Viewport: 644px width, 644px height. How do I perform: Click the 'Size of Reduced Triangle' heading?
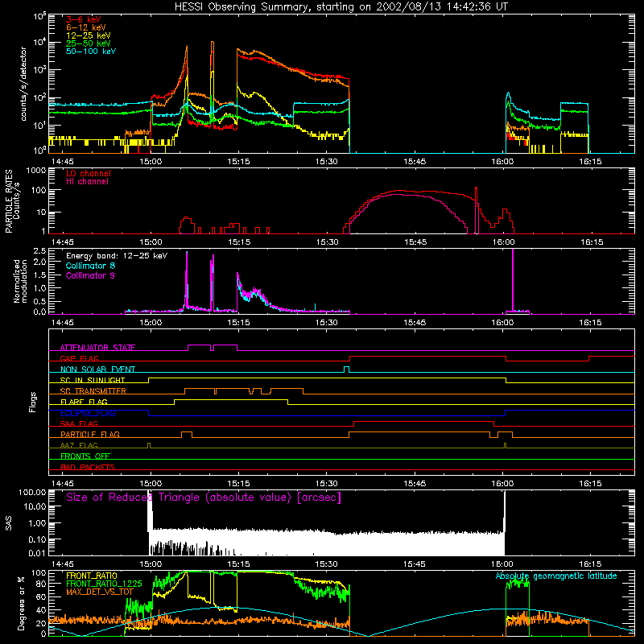[204, 497]
